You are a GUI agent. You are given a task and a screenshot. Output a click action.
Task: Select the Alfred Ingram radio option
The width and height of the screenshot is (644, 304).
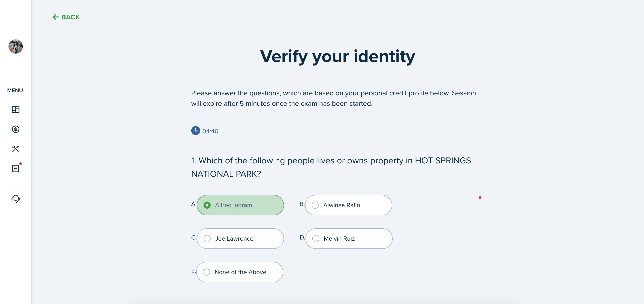[x=240, y=205]
